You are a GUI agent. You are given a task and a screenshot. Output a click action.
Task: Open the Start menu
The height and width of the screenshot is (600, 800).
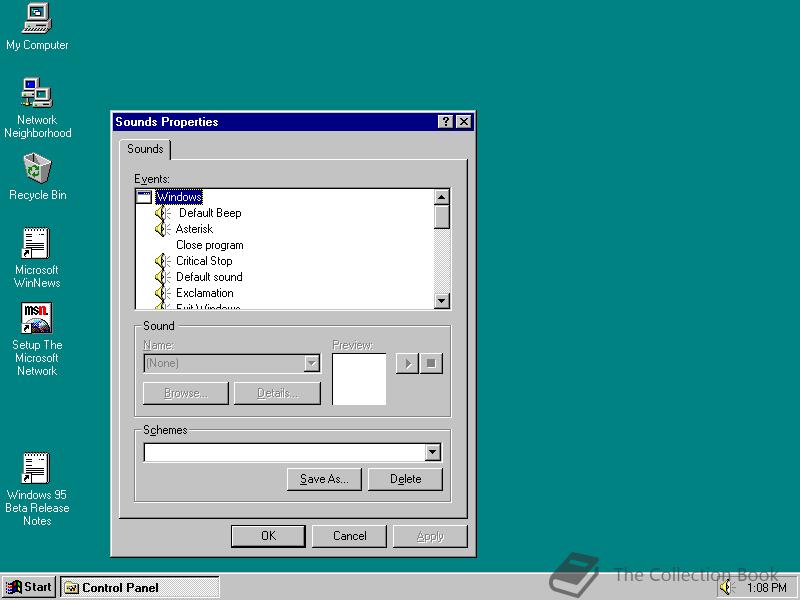(29, 587)
